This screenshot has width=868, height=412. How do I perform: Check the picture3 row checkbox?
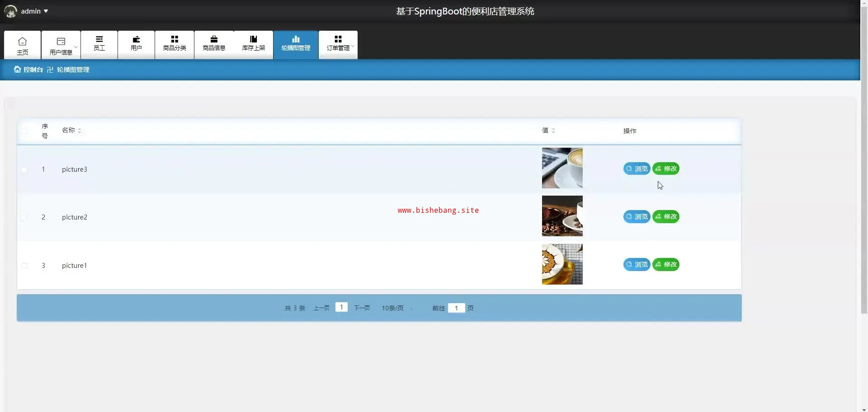click(24, 169)
